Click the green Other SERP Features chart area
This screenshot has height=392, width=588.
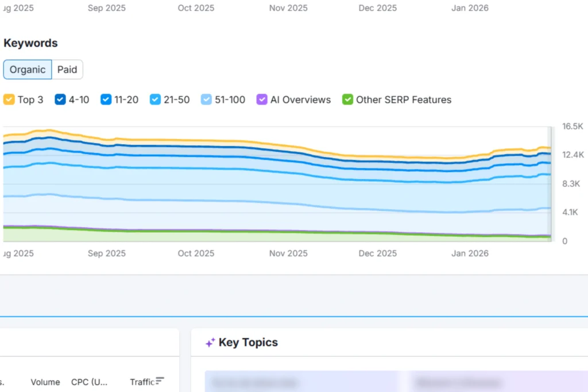[x=172, y=236]
